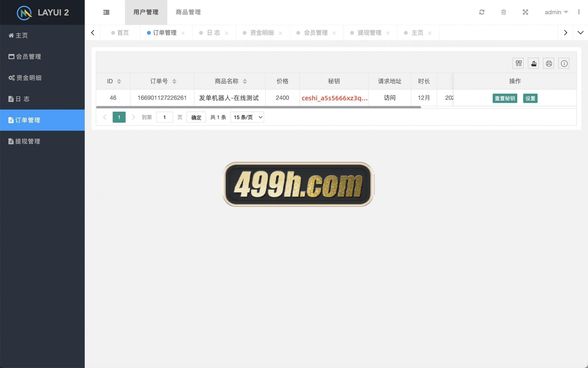588x368 pixels.
Task: Click the 秘钥 column header
Action: [334, 81]
